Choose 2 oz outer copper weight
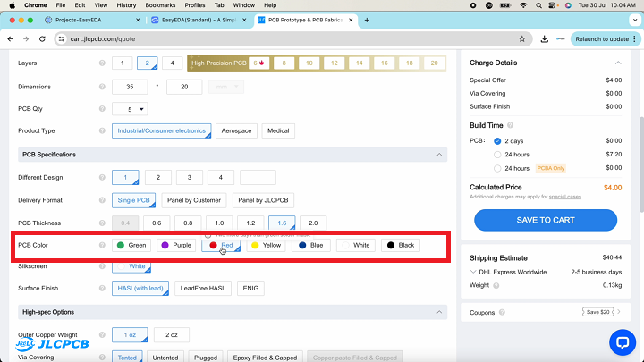Screen dimensions: 644x362 (171, 335)
